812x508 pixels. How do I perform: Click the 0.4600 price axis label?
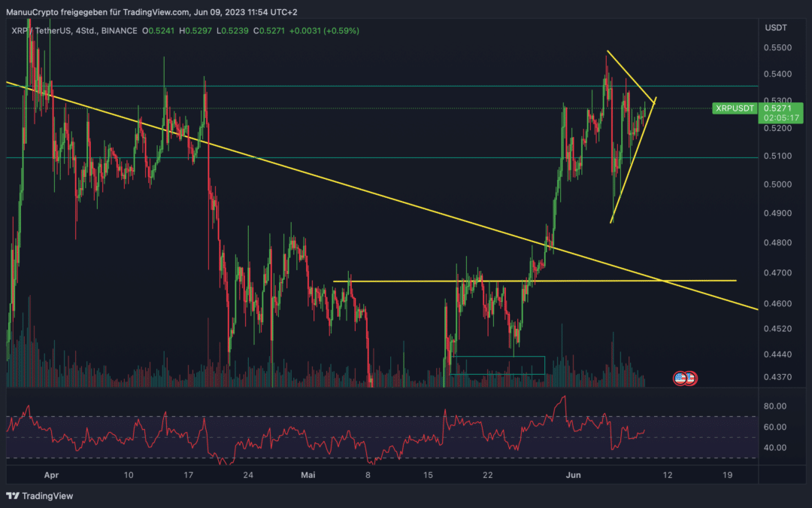(x=777, y=304)
